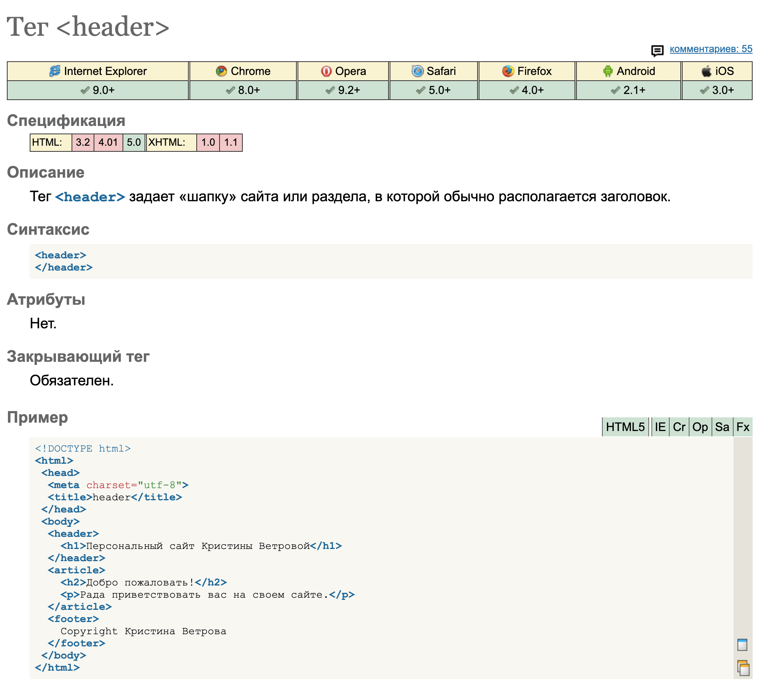Click the HTML 5.0 specification cell

pos(134,142)
